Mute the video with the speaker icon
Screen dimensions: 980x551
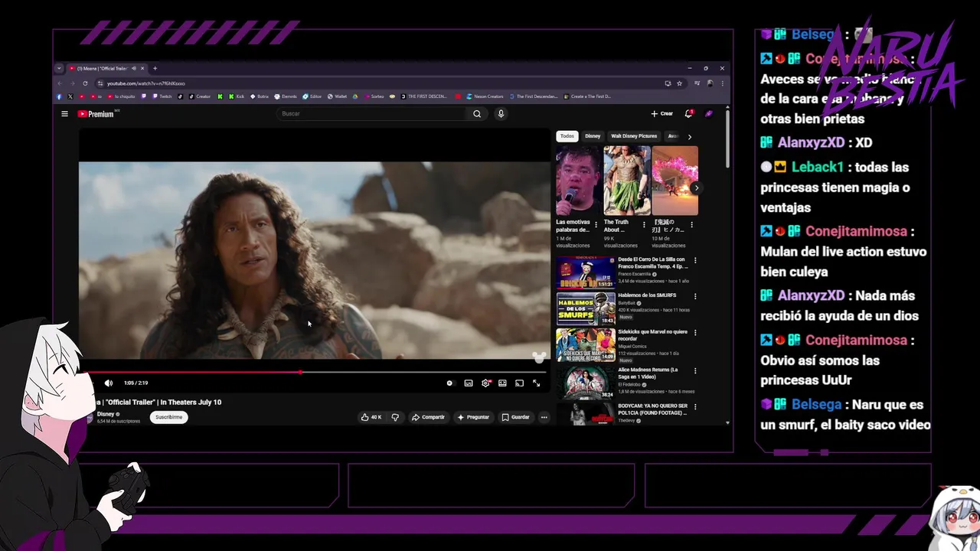pyautogui.click(x=108, y=383)
